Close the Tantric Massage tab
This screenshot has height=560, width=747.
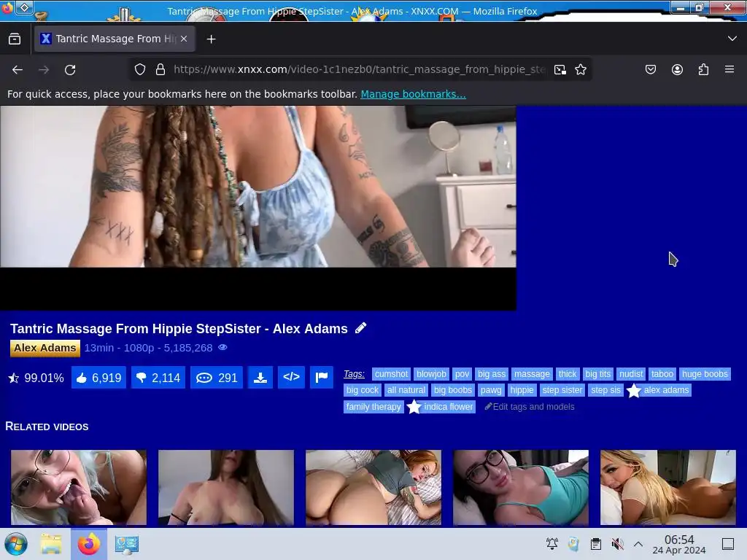click(184, 39)
